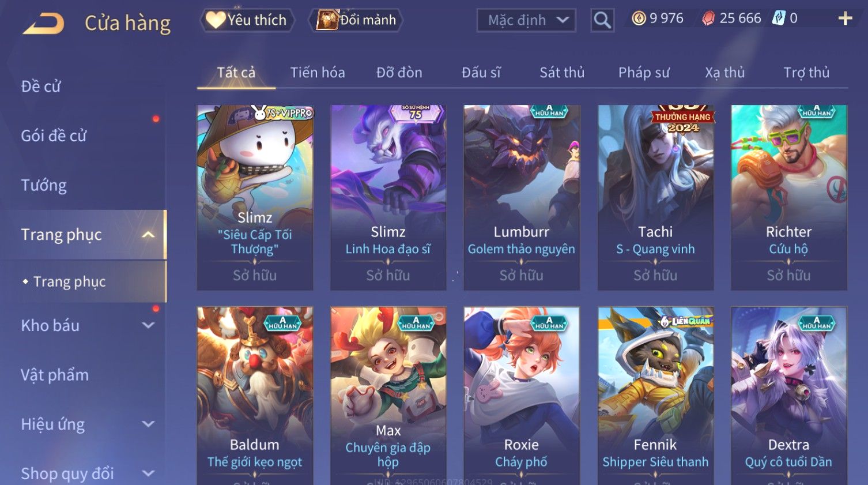Go to Gói đề cử menu
868x485 pixels.
(54, 136)
